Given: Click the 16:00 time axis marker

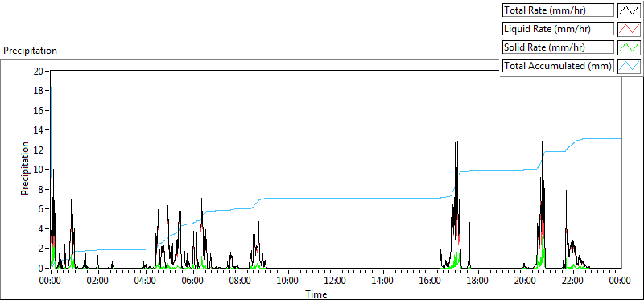Looking at the screenshot, I should point(431,282).
